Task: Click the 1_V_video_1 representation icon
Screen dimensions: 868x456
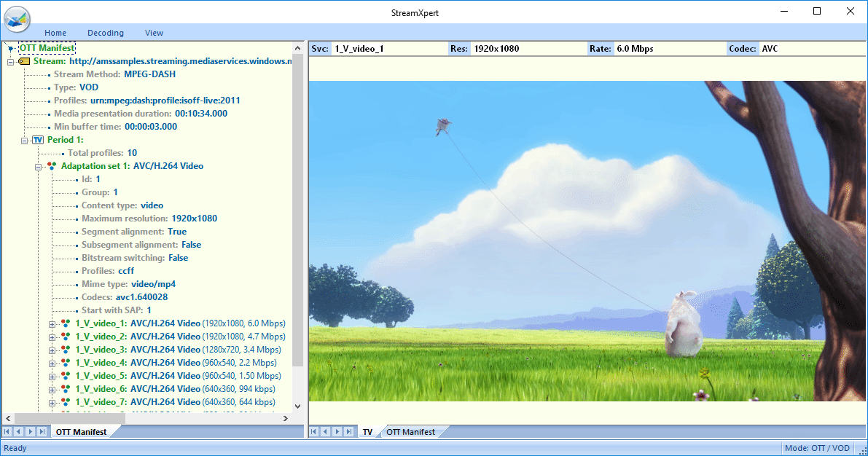Action: tap(66, 323)
